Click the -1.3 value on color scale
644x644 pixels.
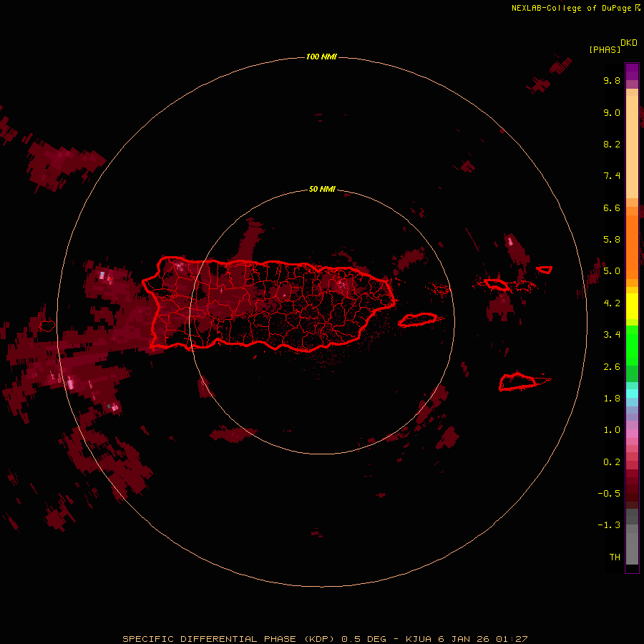click(609, 525)
